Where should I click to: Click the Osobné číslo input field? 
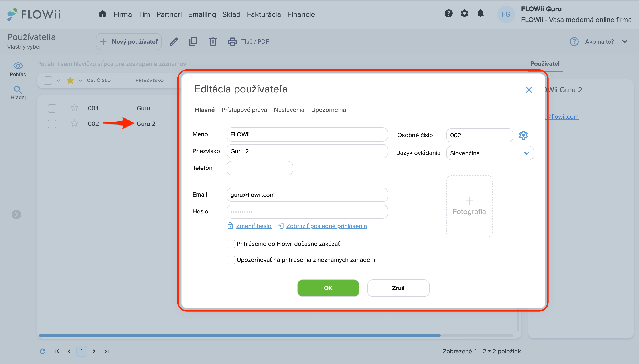point(479,135)
